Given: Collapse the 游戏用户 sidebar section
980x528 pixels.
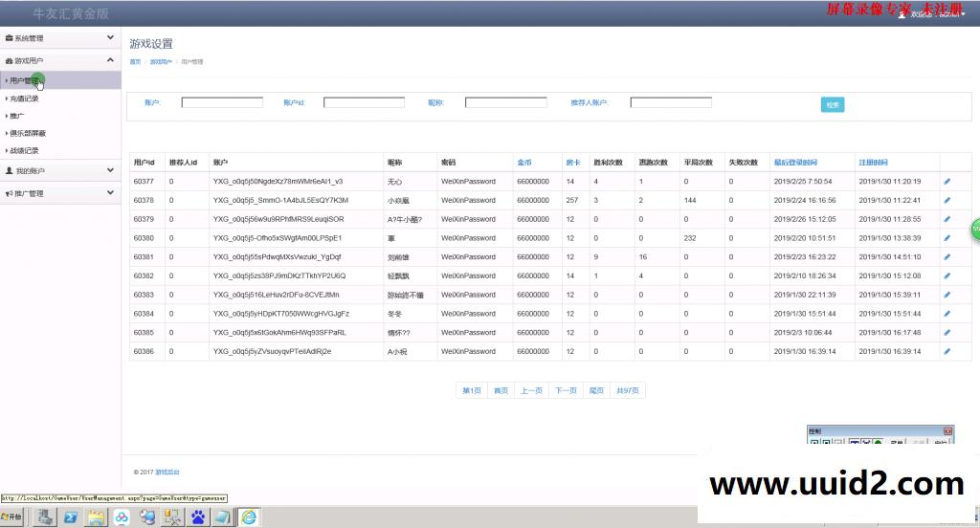Looking at the screenshot, I should click(60, 60).
